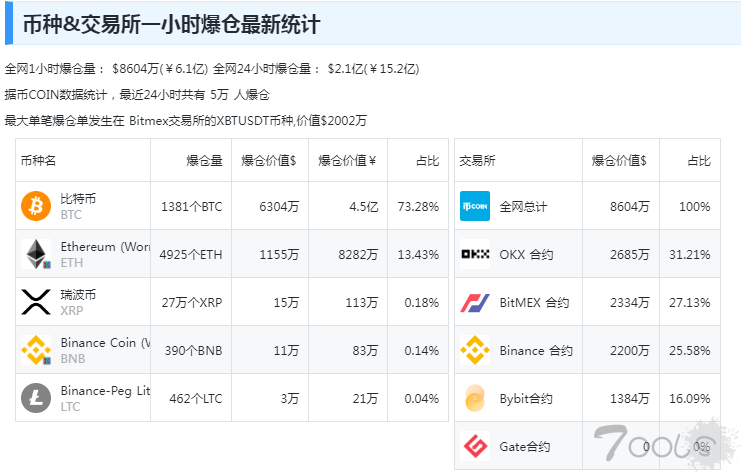Click the 13.43% percentage cell
Screen dimensions: 741x476
point(418,255)
